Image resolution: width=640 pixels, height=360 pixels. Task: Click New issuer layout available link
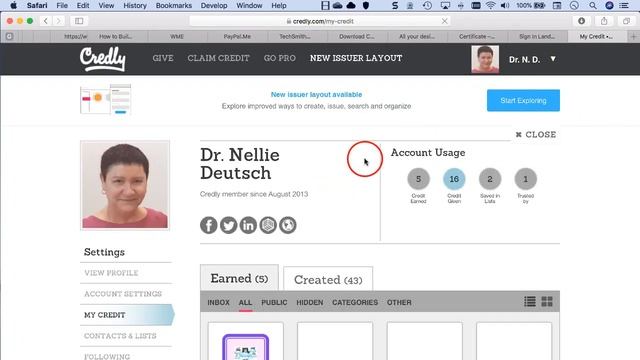tap(316, 94)
